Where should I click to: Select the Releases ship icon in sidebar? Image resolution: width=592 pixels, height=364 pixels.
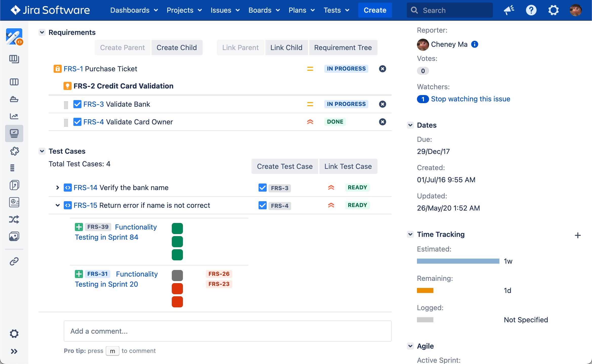[14, 99]
